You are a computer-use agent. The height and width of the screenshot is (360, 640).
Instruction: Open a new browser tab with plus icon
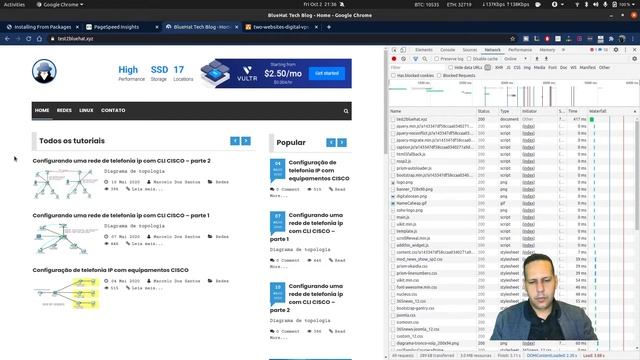coord(329,27)
